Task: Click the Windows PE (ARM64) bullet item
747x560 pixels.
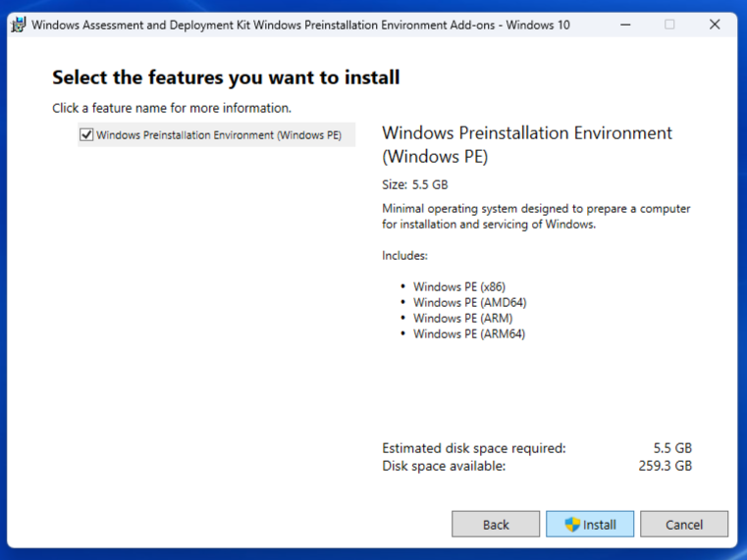Action: tap(469, 333)
